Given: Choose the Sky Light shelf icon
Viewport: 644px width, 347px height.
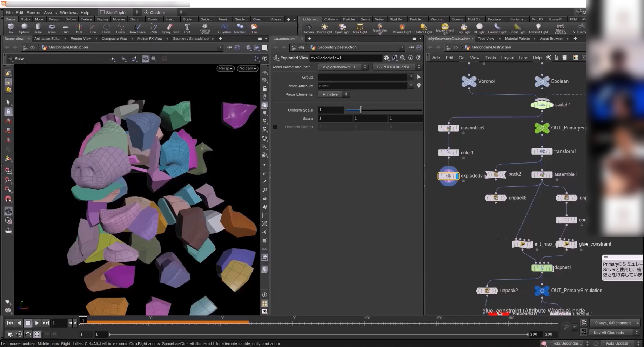Looking at the screenshot, I should [x=464, y=28].
